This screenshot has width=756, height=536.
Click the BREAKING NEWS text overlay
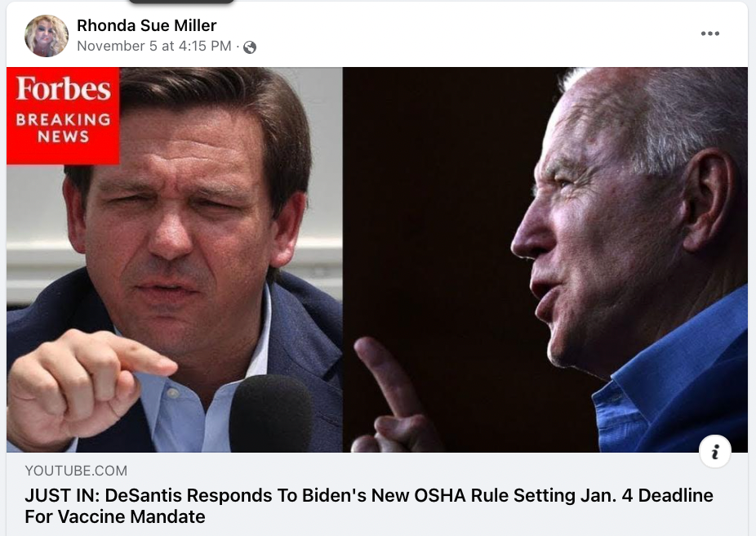click(63, 127)
